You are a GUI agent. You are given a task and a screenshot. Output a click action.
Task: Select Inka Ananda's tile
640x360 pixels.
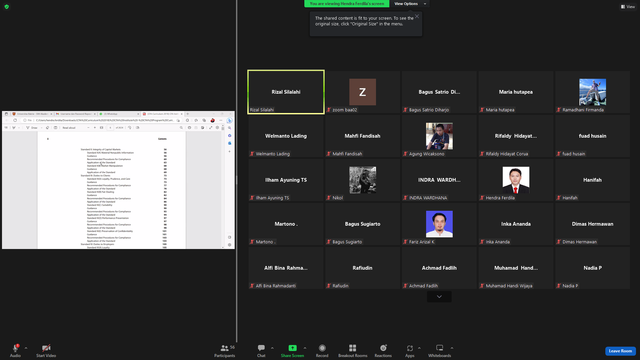[516, 224]
